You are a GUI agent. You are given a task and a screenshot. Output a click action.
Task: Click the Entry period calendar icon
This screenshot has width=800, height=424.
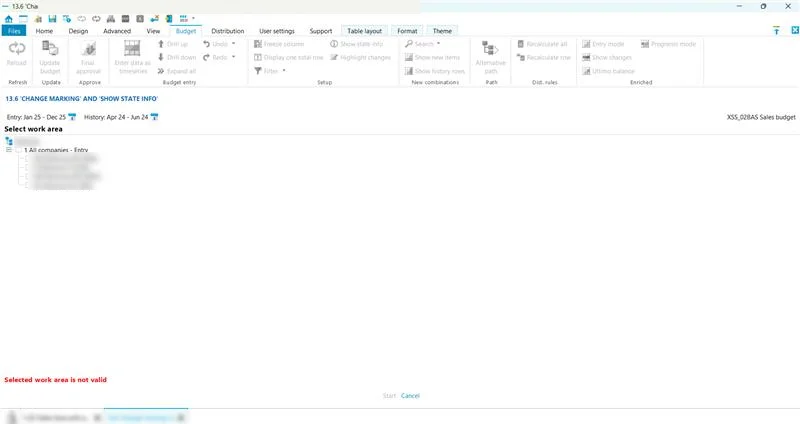(72, 117)
